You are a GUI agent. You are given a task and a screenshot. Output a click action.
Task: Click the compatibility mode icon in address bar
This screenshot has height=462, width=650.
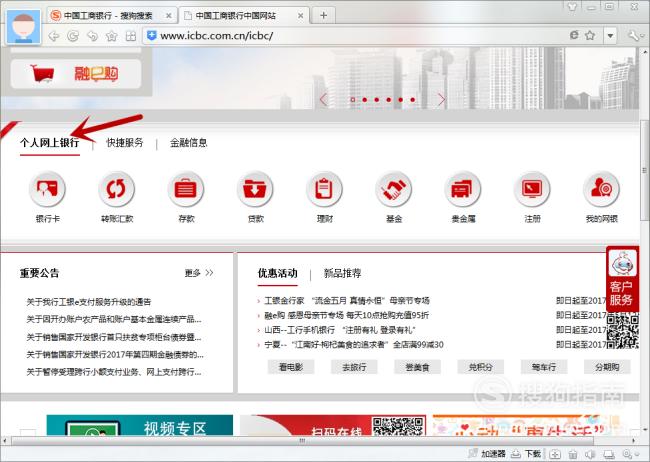coord(574,35)
